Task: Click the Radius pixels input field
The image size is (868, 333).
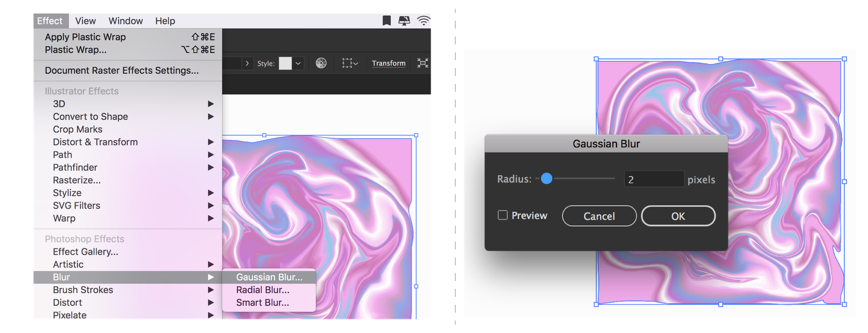Action: pos(654,180)
